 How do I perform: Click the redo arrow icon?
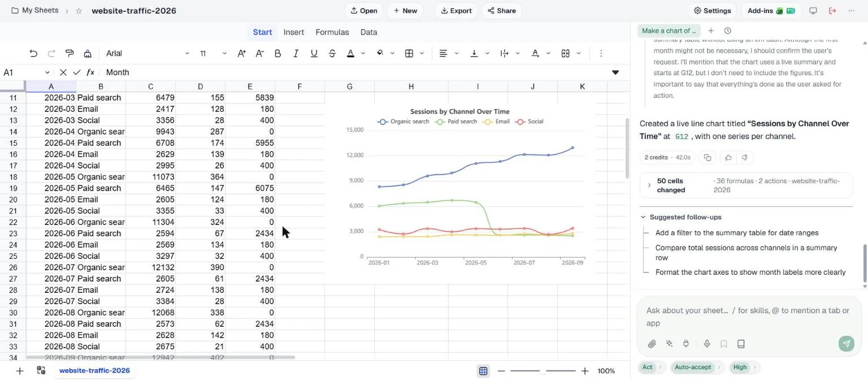(x=51, y=53)
